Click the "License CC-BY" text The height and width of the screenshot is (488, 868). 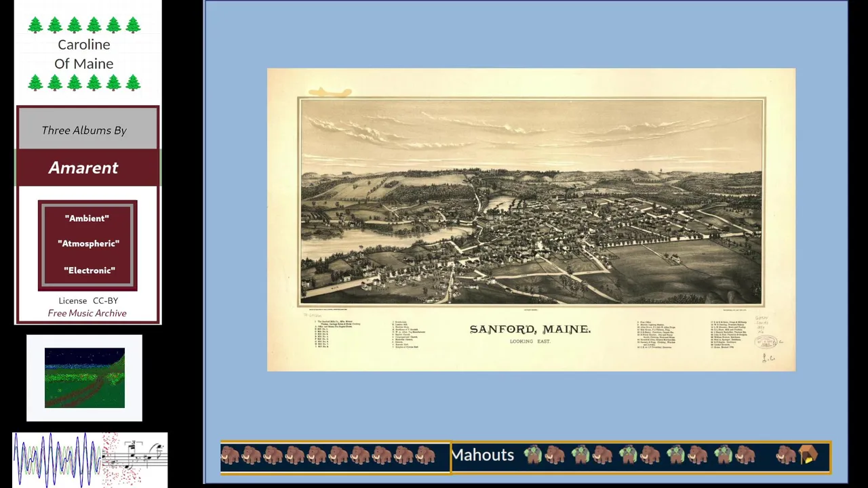(88, 300)
